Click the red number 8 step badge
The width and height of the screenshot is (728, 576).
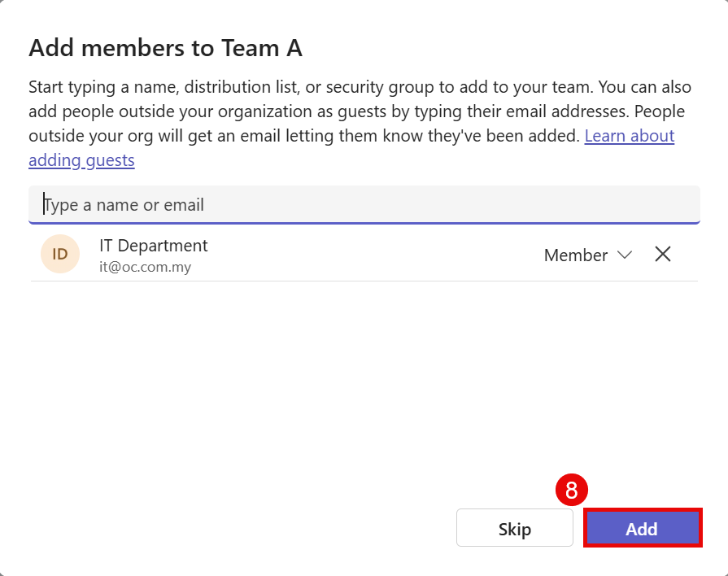[572, 490]
